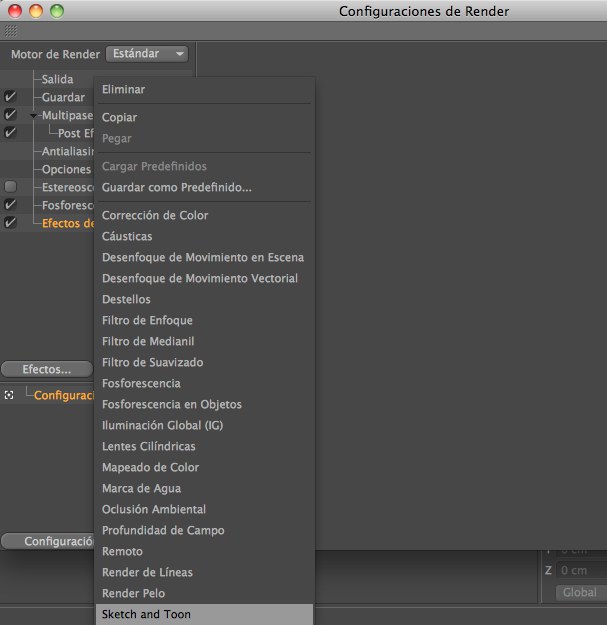Select the Salida tree entry
The width and height of the screenshot is (607, 625).
coord(57,79)
